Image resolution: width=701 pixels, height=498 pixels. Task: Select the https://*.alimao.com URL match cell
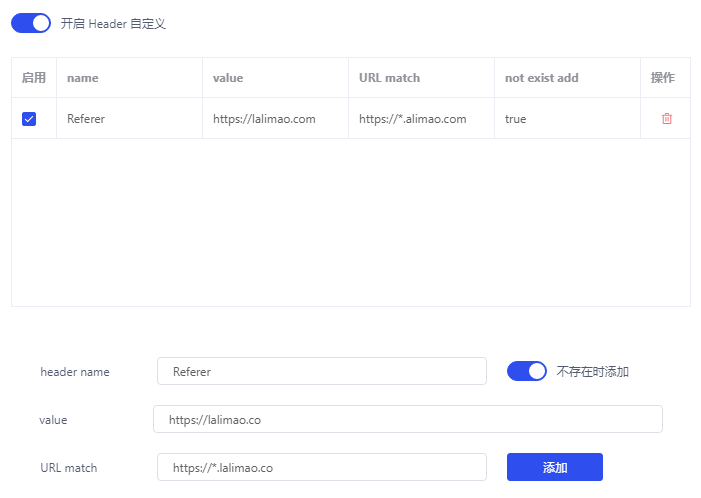422,118
